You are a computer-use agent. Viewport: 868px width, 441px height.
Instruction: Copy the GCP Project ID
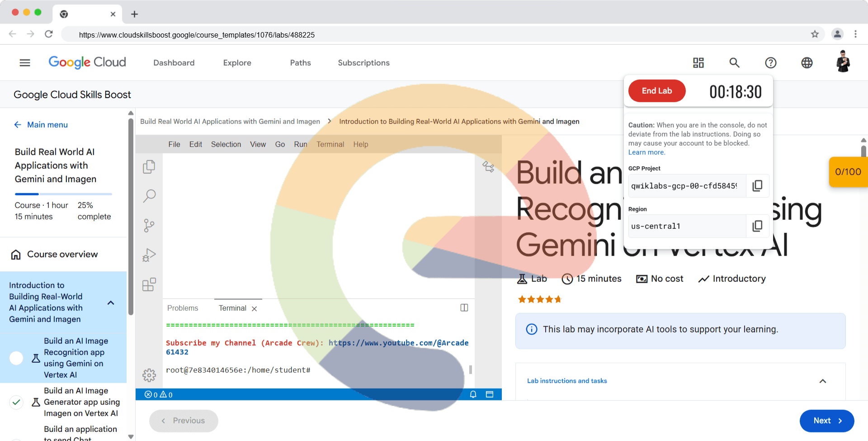coord(757,186)
